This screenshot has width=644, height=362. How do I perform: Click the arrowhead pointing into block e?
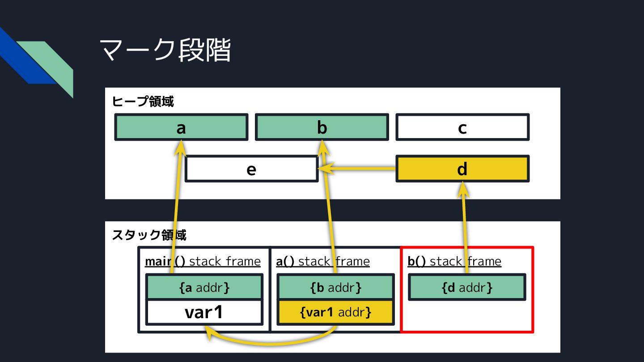[326, 168]
